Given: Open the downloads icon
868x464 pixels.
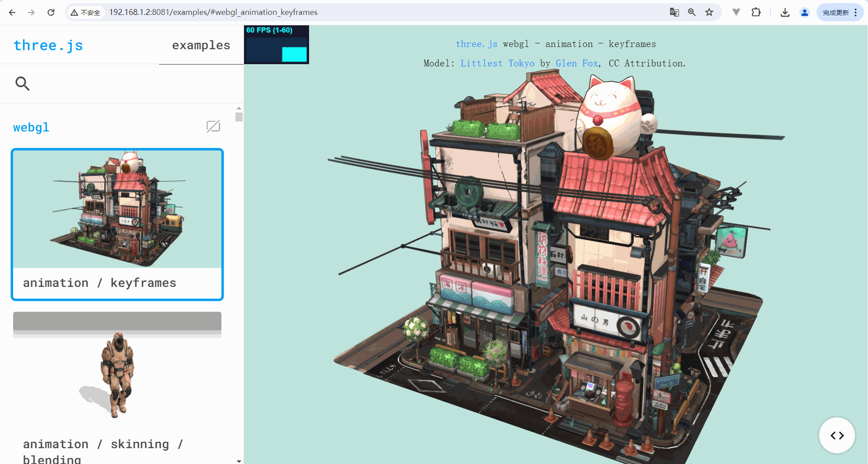Looking at the screenshot, I should [785, 13].
